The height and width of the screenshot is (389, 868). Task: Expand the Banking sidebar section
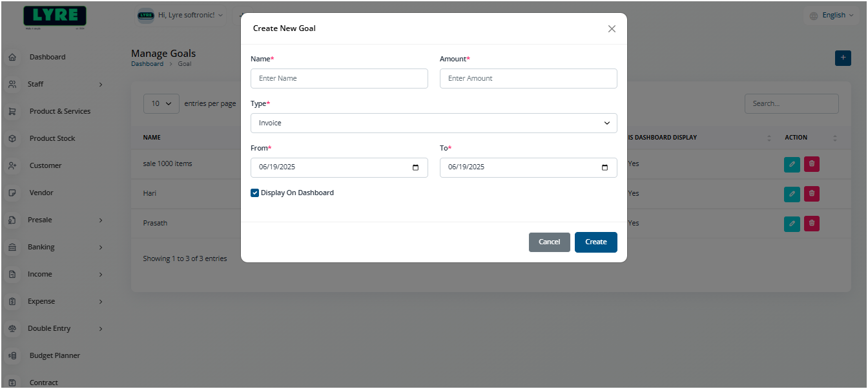point(100,247)
